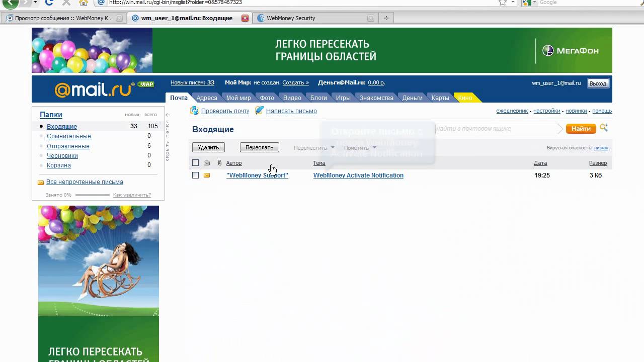
Task: Switch to Просмотр сообщения WebMoney tab
Action: [63, 18]
